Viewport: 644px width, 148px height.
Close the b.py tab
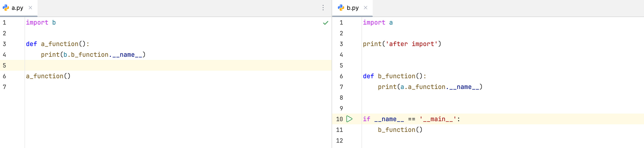coord(366,8)
